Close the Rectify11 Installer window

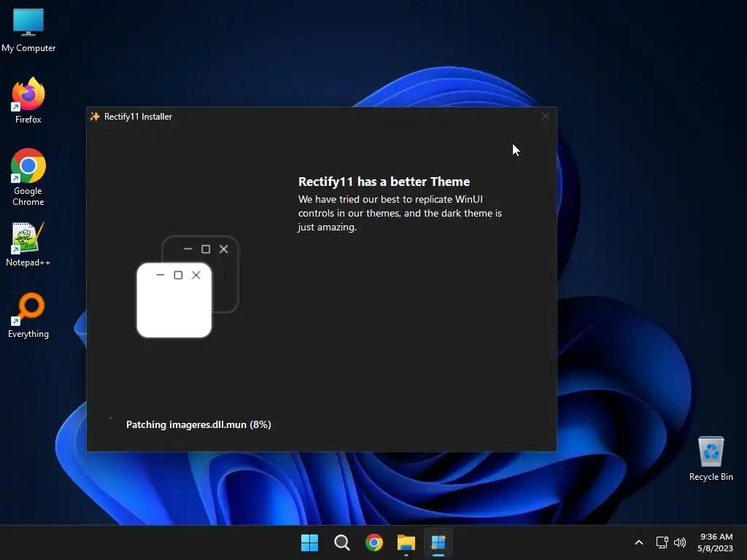546,116
